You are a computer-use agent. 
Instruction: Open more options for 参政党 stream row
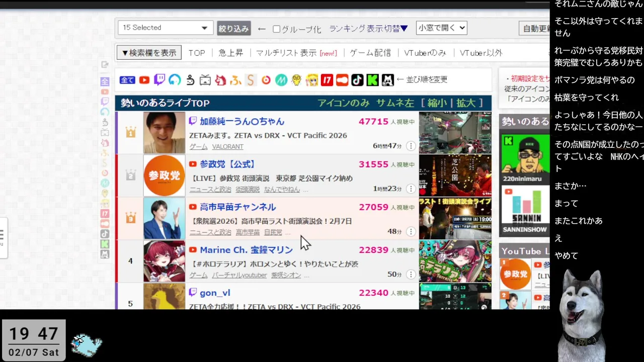point(411,189)
